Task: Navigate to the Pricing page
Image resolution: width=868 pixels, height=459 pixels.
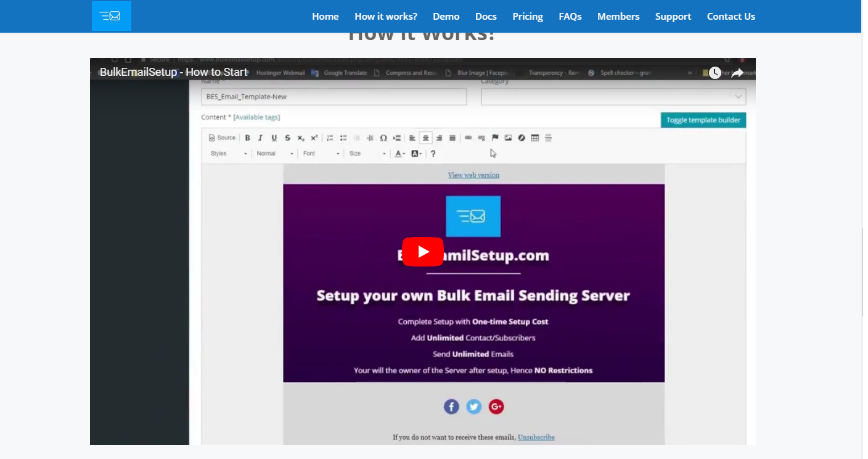Action: 528,17
